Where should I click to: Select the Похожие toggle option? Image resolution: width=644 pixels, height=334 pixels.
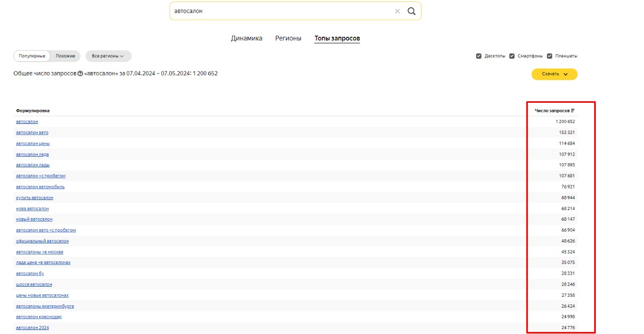[x=65, y=56]
